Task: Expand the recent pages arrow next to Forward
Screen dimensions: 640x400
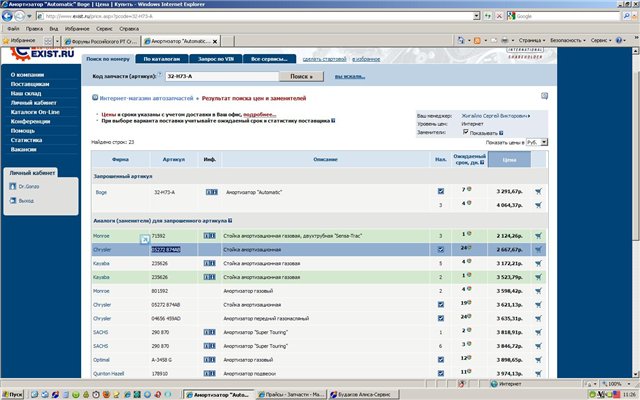Action: click(29, 16)
